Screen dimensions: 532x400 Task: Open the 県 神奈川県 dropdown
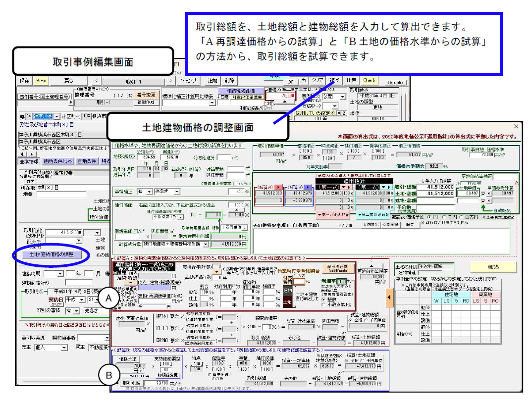click(x=56, y=116)
